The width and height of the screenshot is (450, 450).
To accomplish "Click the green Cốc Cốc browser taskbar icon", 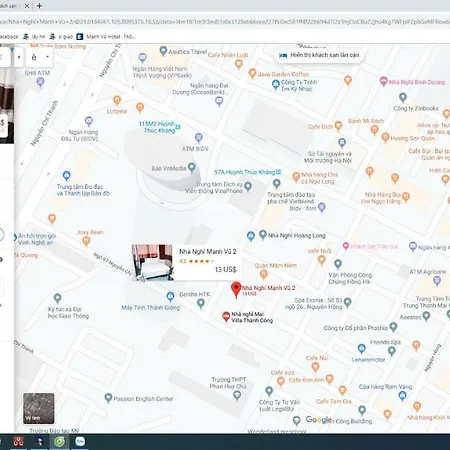I will pyautogui.click(x=60, y=441).
